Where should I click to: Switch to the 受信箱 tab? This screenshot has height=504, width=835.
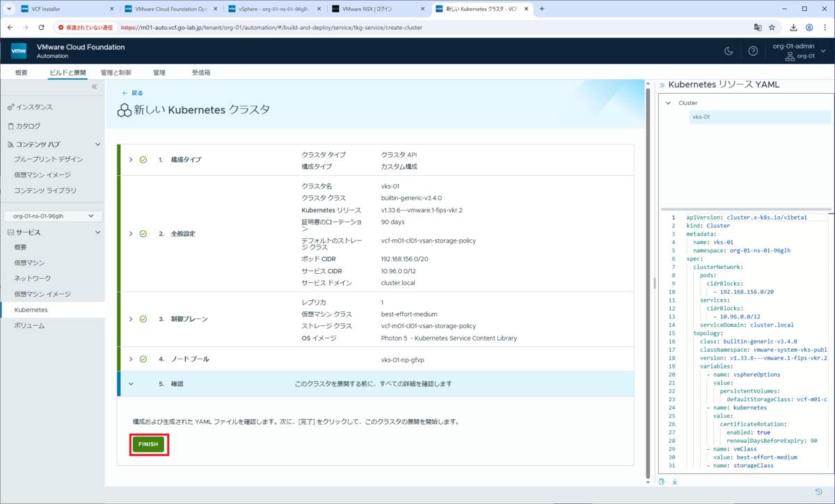coord(201,72)
